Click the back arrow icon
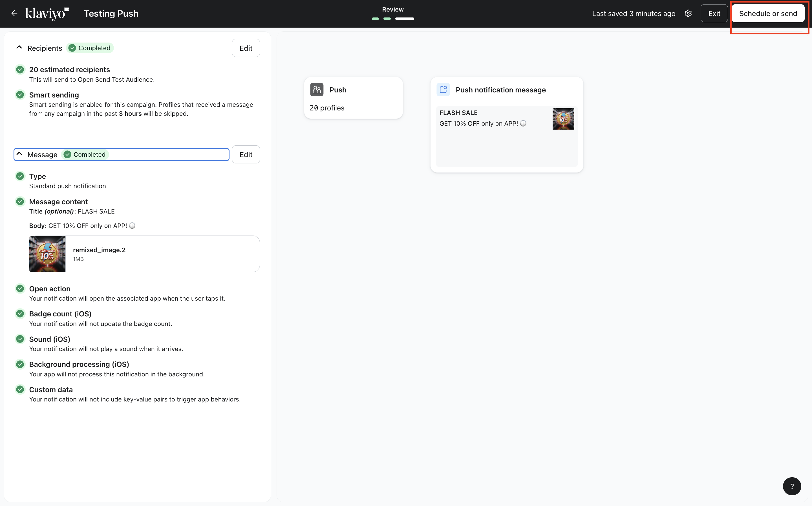The width and height of the screenshot is (812, 506). click(14, 14)
